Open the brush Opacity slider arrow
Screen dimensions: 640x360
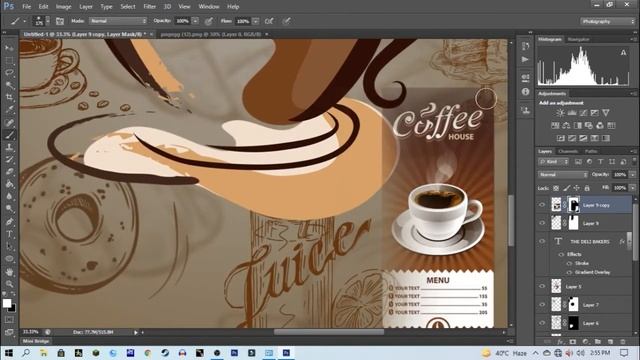[195, 21]
